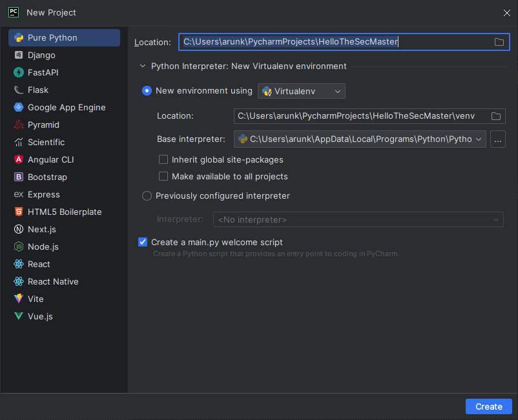This screenshot has width=518, height=420.
Task: Collapse the Python Interpreter section
Action: coord(143,66)
